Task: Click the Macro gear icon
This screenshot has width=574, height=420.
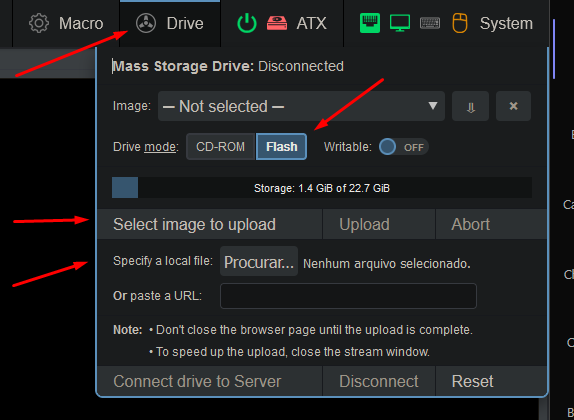Action: point(39,23)
